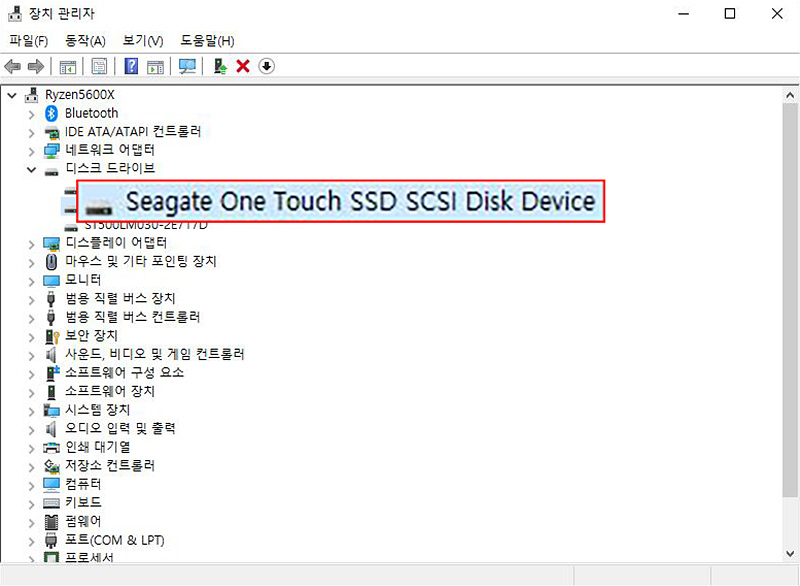This screenshot has width=800, height=586.
Task: Collapse the Ryzen5600X root node
Action: coord(12,95)
